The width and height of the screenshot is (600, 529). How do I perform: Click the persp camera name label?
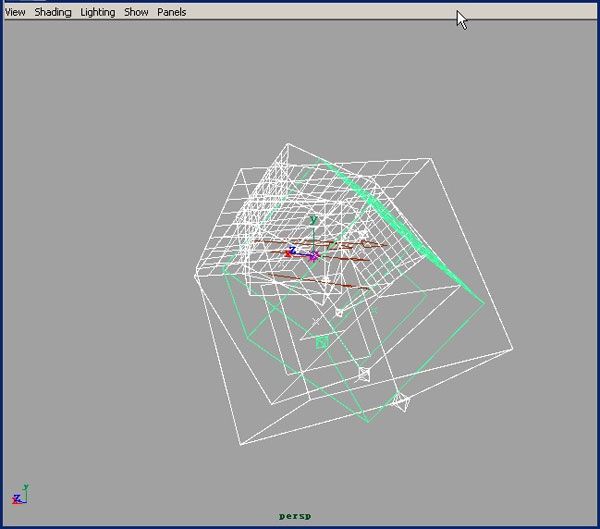pyautogui.click(x=298, y=516)
